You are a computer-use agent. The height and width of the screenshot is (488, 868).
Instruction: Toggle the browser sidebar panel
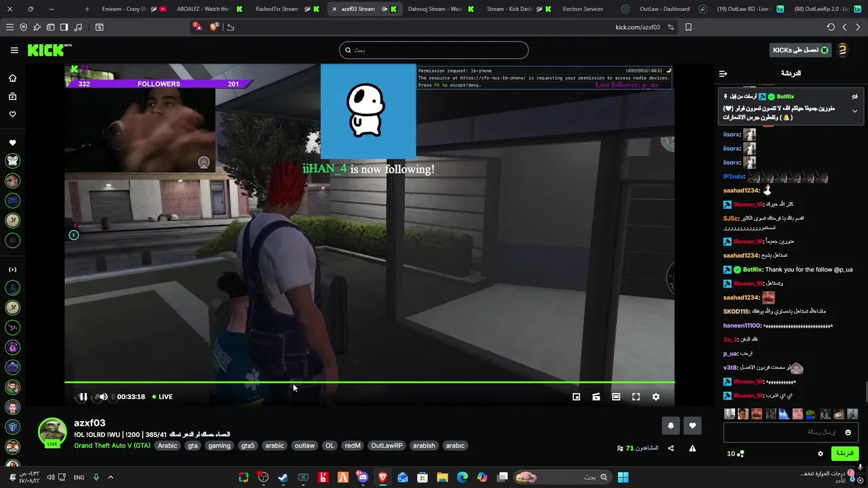tap(64, 27)
